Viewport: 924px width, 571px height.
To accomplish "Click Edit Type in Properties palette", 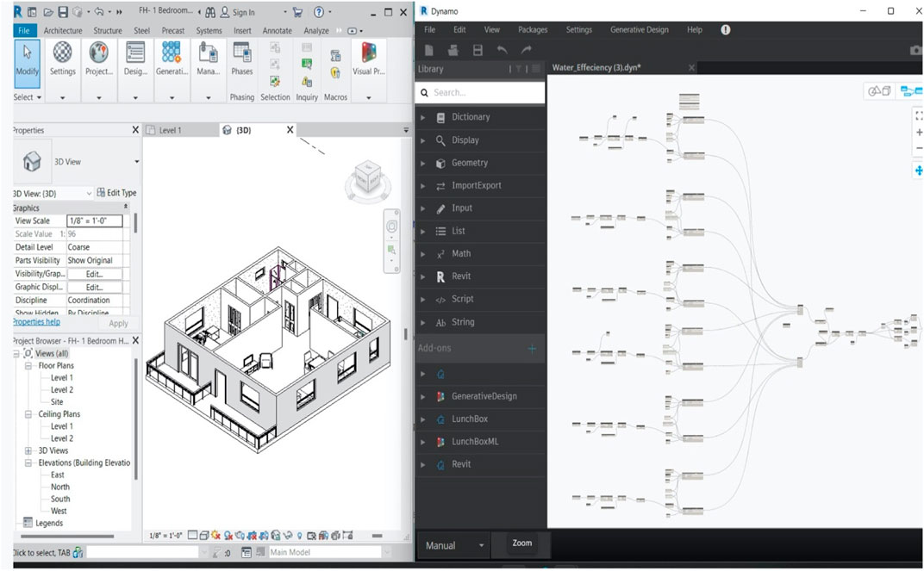I will click(116, 193).
